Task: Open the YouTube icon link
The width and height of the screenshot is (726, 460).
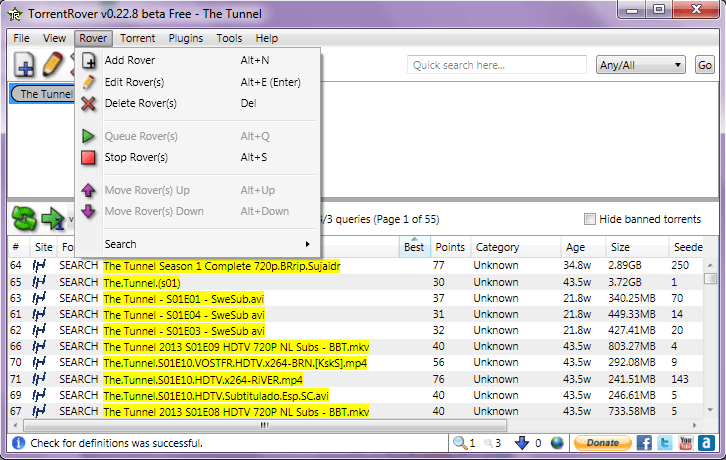Action: point(686,443)
